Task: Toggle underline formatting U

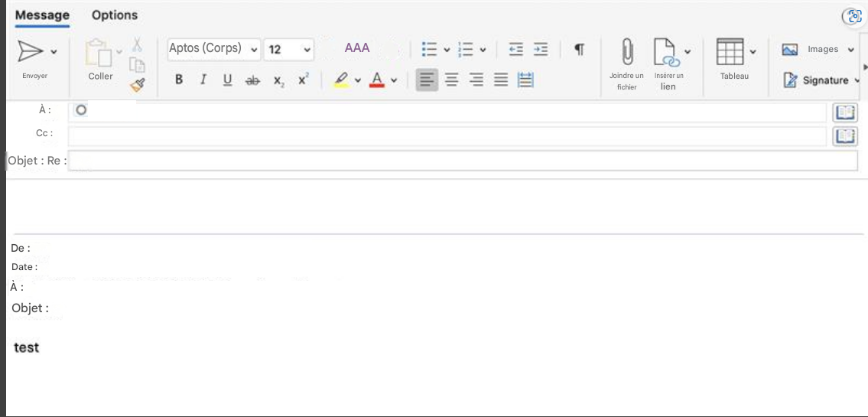Action: pyautogui.click(x=228, y=80)
